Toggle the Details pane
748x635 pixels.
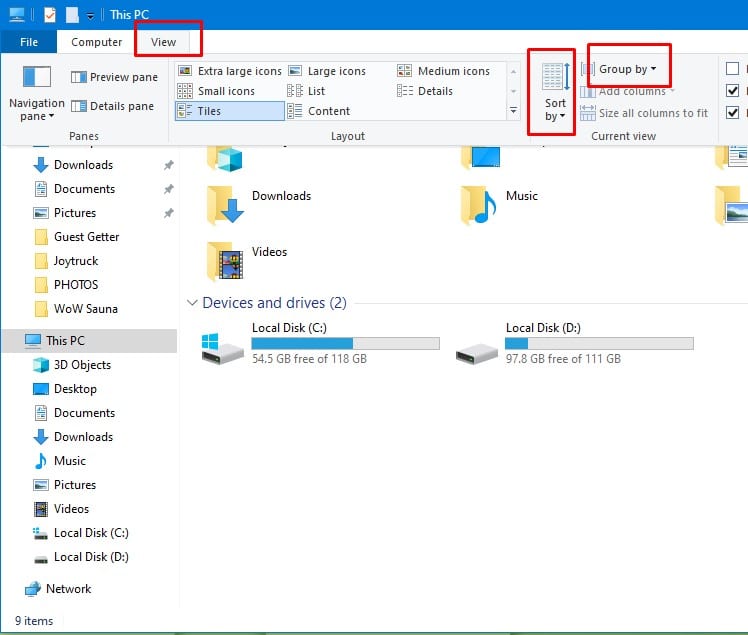[112, 106]
